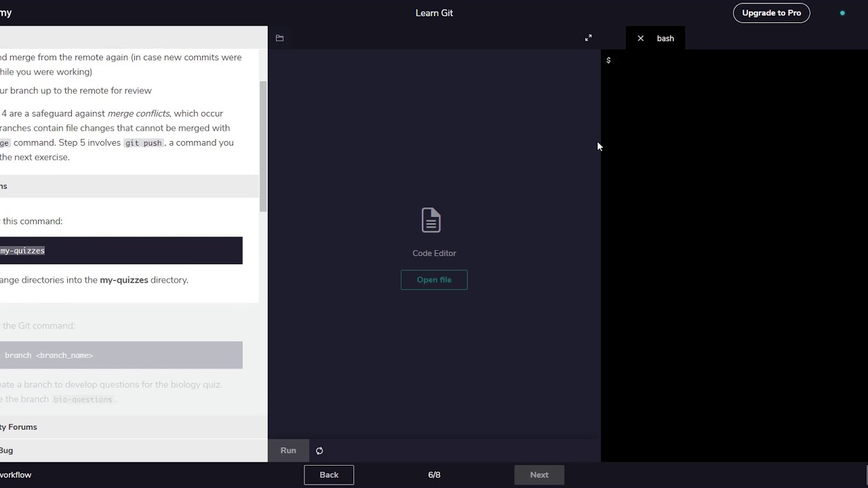Go to the previous exercise with Back
This screenshot has width=868, height=488.
329,475
